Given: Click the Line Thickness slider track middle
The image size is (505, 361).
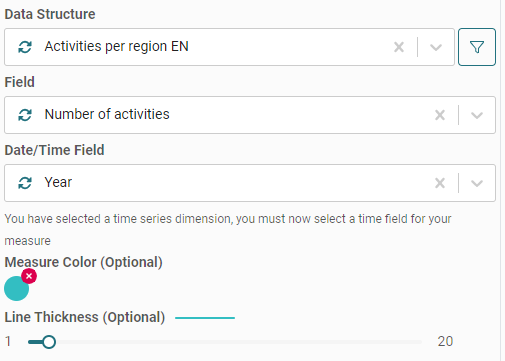Looking at the screenshot, I should [x=225, y=342].
